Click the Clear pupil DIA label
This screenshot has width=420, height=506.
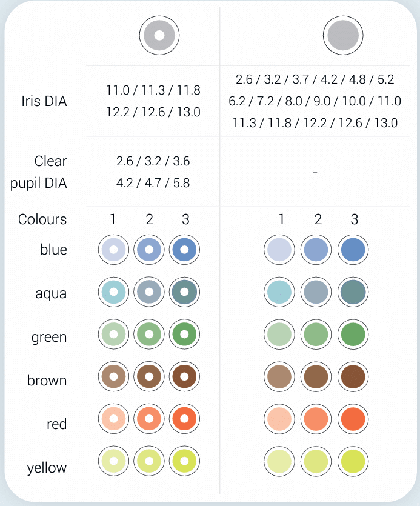(38, 172)
